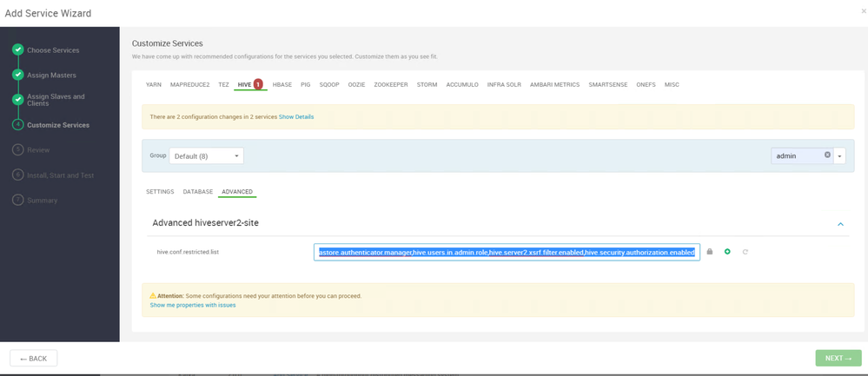Switch to the AMBARI METRICS service tab
The height and width of the screenshot is (376, 868).
(x=554, y=84)
